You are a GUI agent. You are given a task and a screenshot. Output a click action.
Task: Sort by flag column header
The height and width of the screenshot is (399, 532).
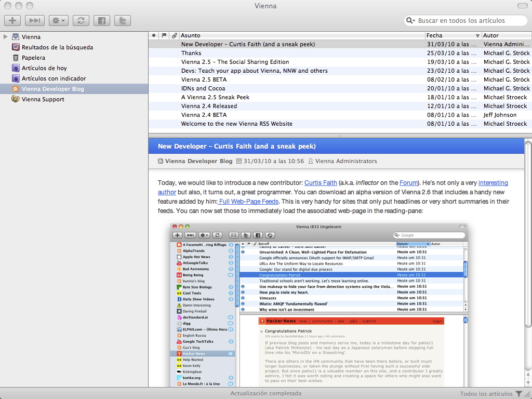click(x=164, y=35)
